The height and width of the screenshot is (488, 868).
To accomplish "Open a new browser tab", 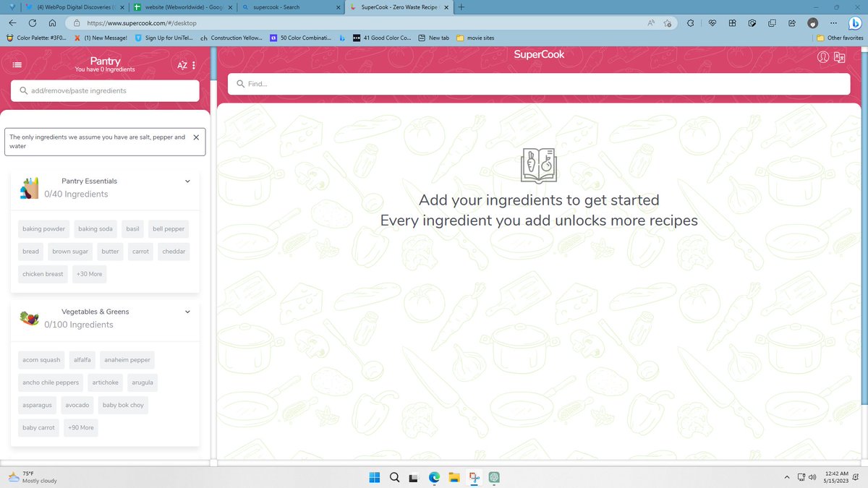I will pos(461,7).
